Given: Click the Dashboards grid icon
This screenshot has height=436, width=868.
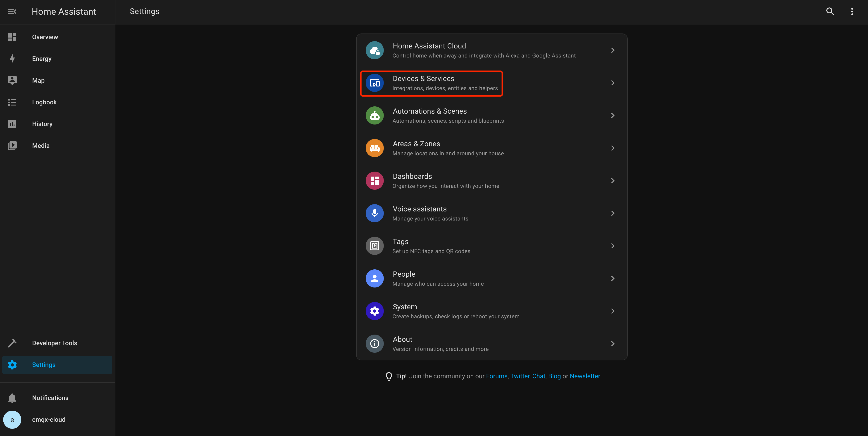Looking at the screenshot, I should point(374,180).
